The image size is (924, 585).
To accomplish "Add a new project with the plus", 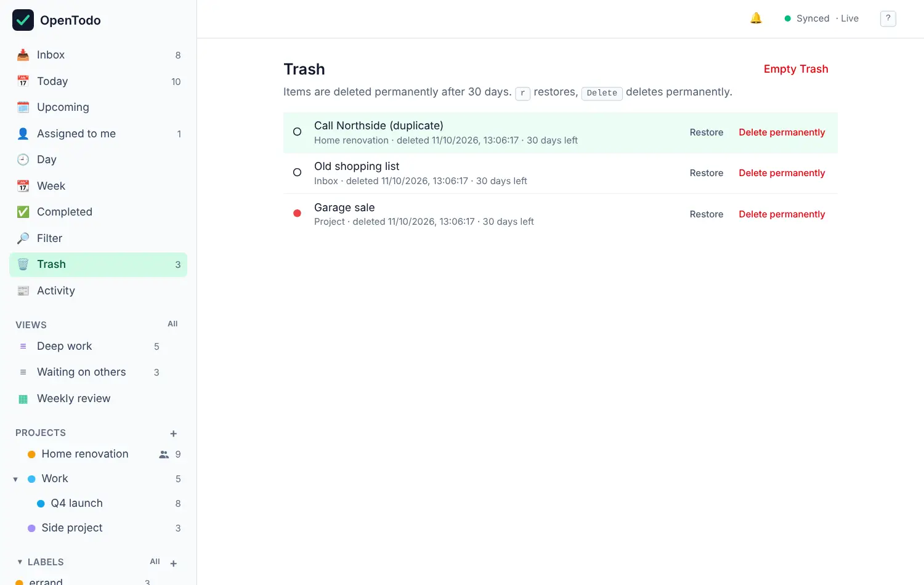I will [174, 434].
